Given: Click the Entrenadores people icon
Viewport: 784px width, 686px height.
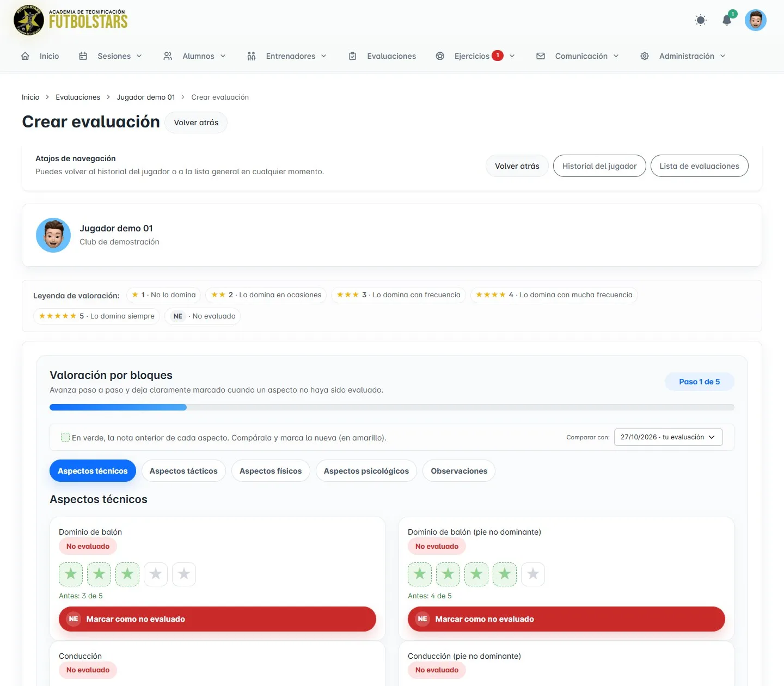Looking at the screenshot, I should [251, 56].
